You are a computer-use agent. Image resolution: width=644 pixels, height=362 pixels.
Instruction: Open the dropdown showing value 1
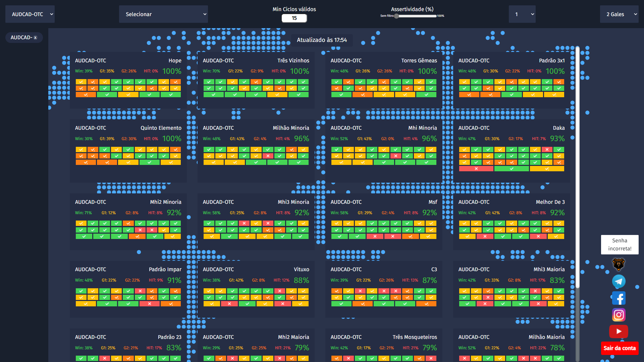[522, 14]
